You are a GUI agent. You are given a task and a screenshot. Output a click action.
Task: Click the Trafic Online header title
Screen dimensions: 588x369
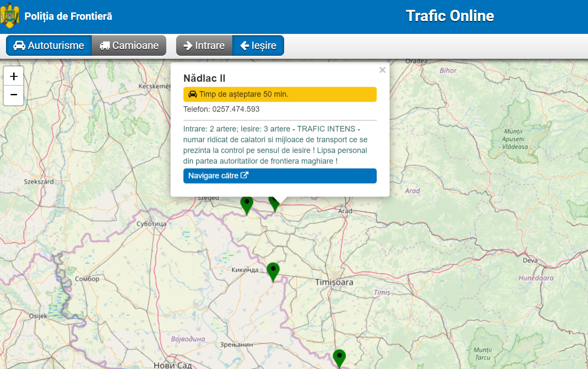(450, 16)
